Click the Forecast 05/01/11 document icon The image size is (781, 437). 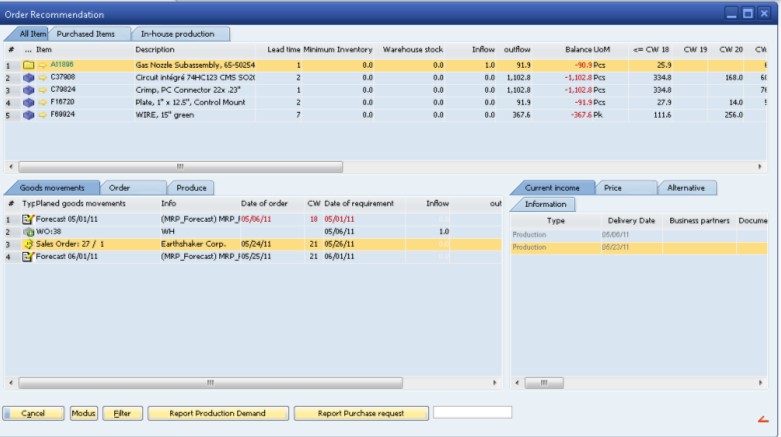click(28, 219)
